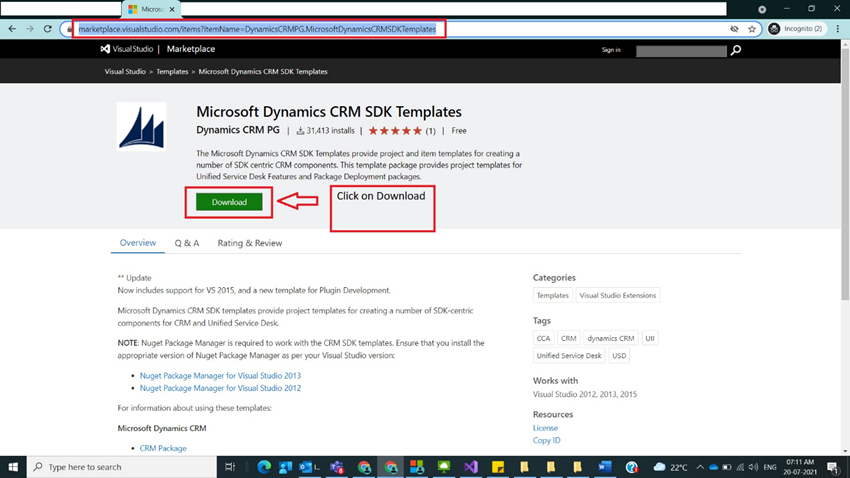Click the dynamics CRM tag

pyautogui.click(x=610, y=338)
